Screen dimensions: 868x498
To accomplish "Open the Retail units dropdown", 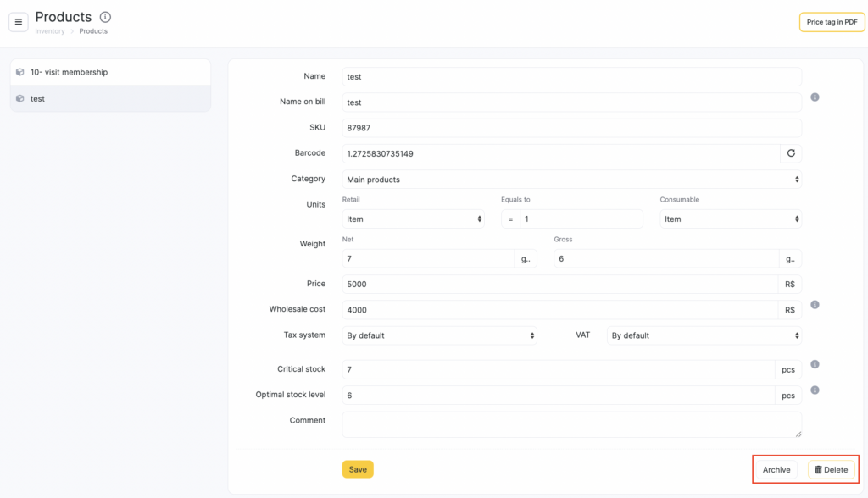I will click(x=413, y=219).
